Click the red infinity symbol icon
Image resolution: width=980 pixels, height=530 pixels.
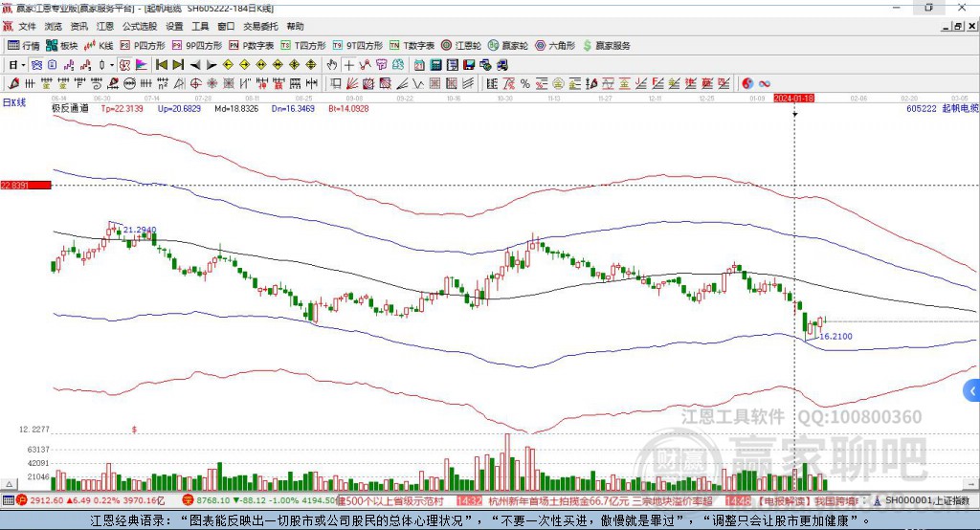point(765,84)
